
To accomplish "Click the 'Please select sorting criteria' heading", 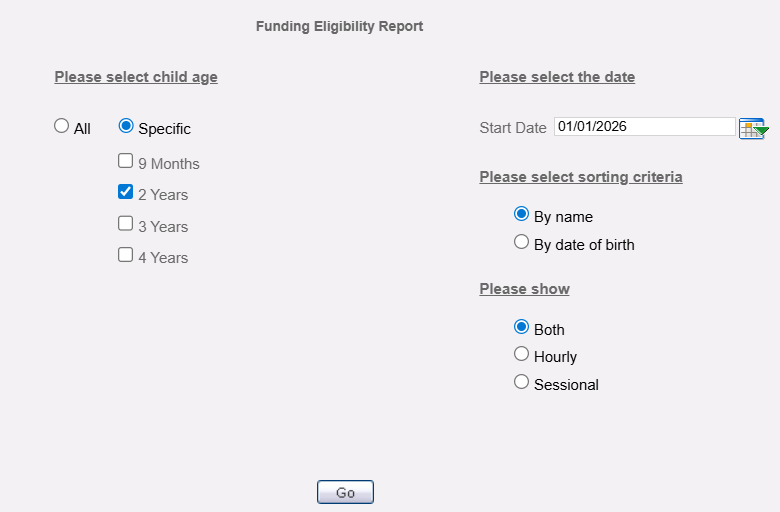I will pyautogui.click(x=581, y=177).
